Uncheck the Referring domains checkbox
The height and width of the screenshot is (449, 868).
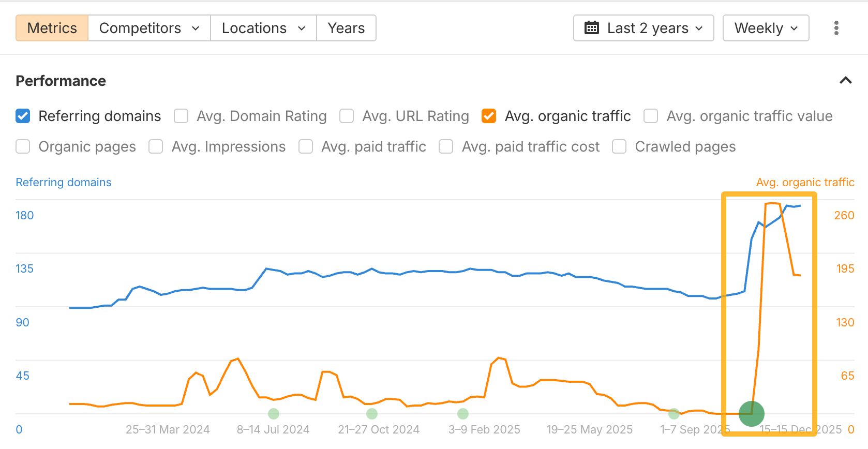(23, 116)
